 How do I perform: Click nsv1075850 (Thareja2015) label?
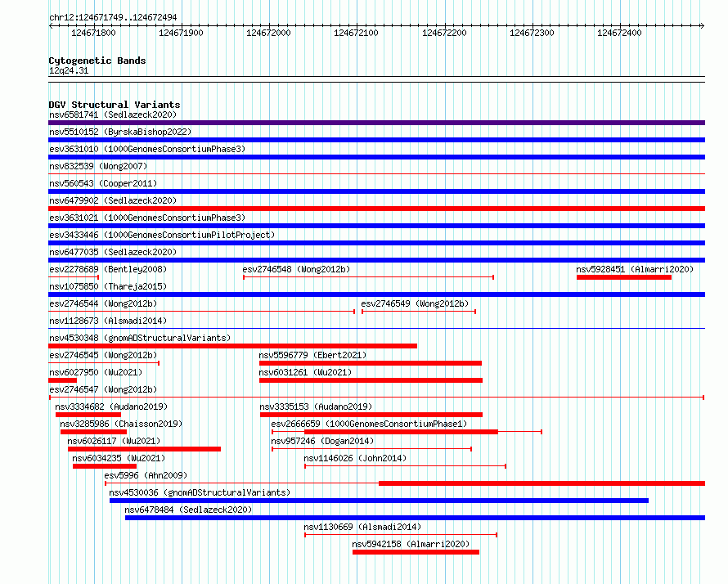click(108, 286)
